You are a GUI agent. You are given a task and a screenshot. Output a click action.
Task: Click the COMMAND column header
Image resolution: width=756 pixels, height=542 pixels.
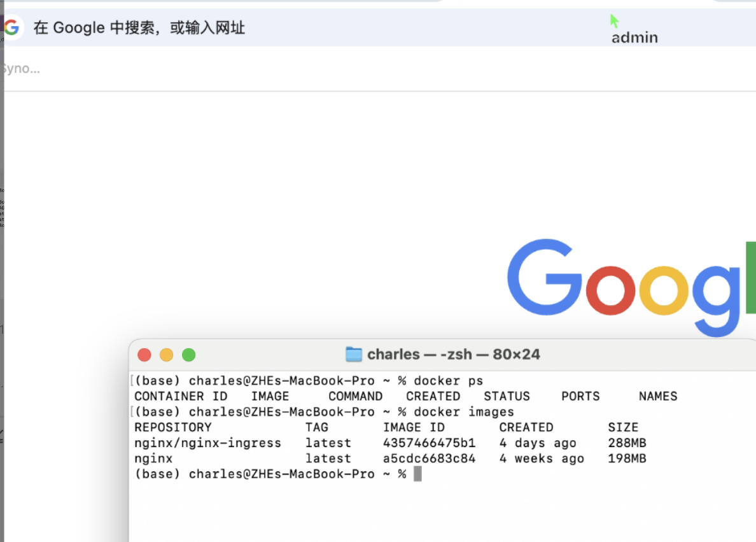point(355,396)
